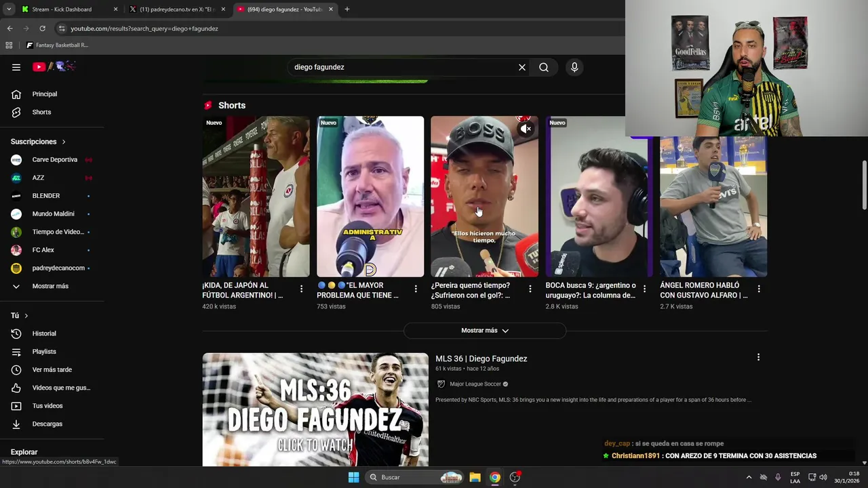Open options menu for EL MAYOR PROBLEMA short
This screenshot has width=868, height=488.
(x=416, y=289)
